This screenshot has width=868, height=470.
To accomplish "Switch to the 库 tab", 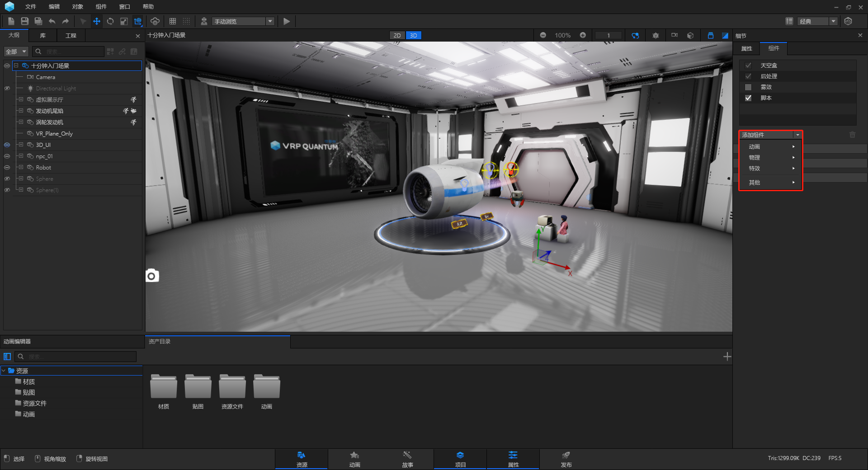I will (x=43, y=35).
